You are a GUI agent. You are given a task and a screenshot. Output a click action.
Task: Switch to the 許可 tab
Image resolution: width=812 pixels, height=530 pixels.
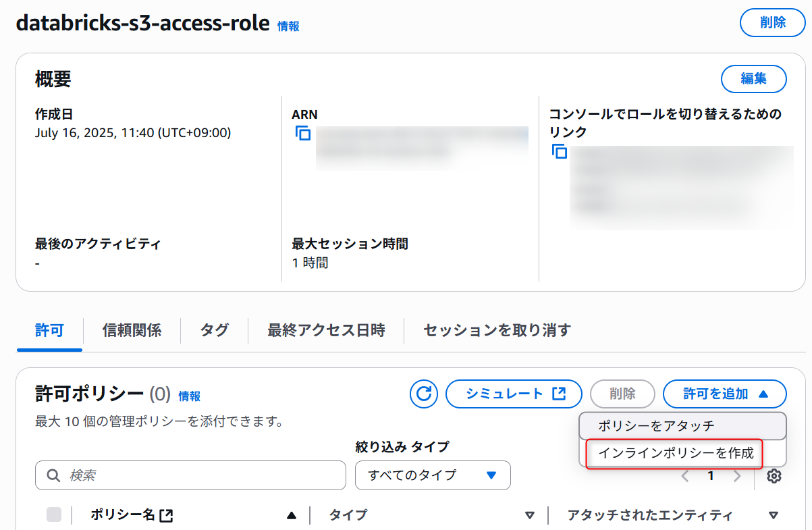click(49, 330)
